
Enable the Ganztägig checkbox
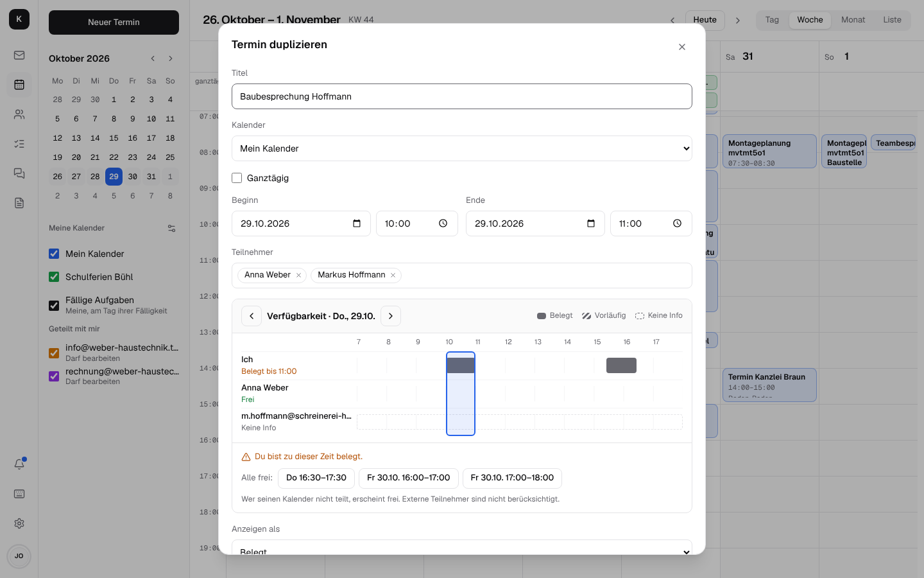[237, 178]
